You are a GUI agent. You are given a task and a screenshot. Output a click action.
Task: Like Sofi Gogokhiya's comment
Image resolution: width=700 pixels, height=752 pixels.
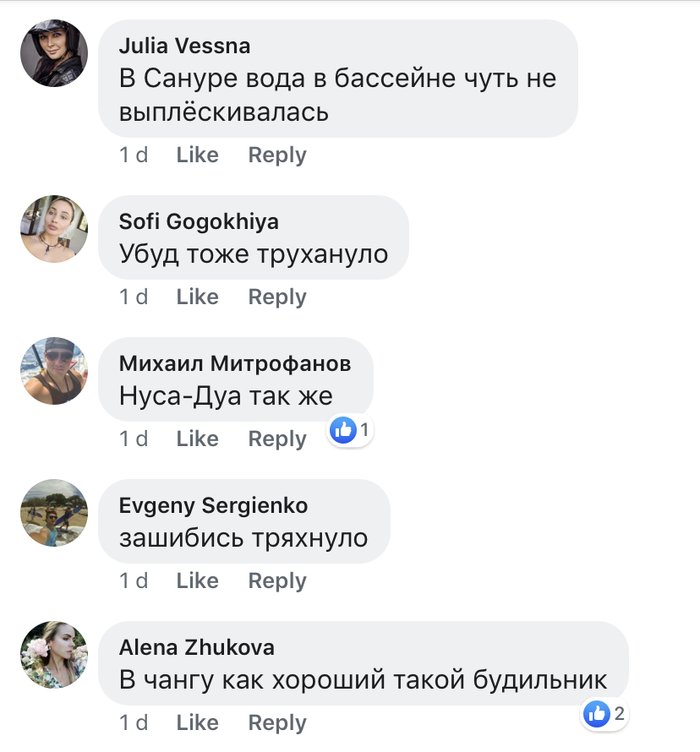coord(197,297)
